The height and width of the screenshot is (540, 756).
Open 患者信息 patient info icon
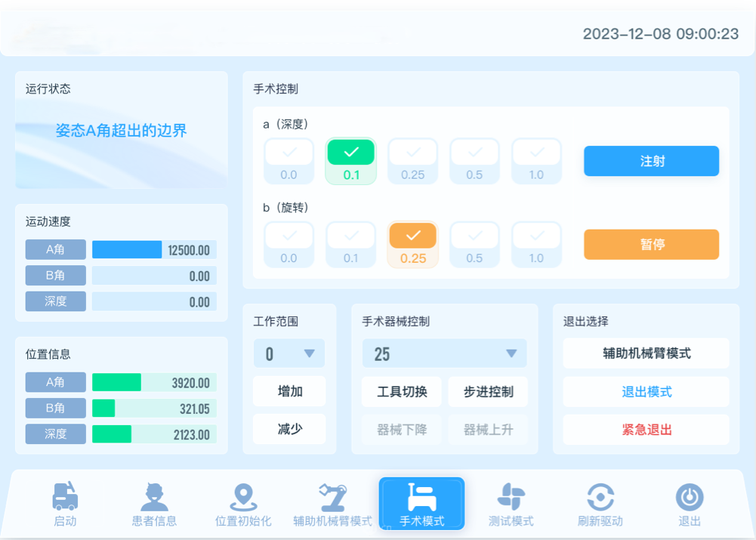tap(154, 497)
